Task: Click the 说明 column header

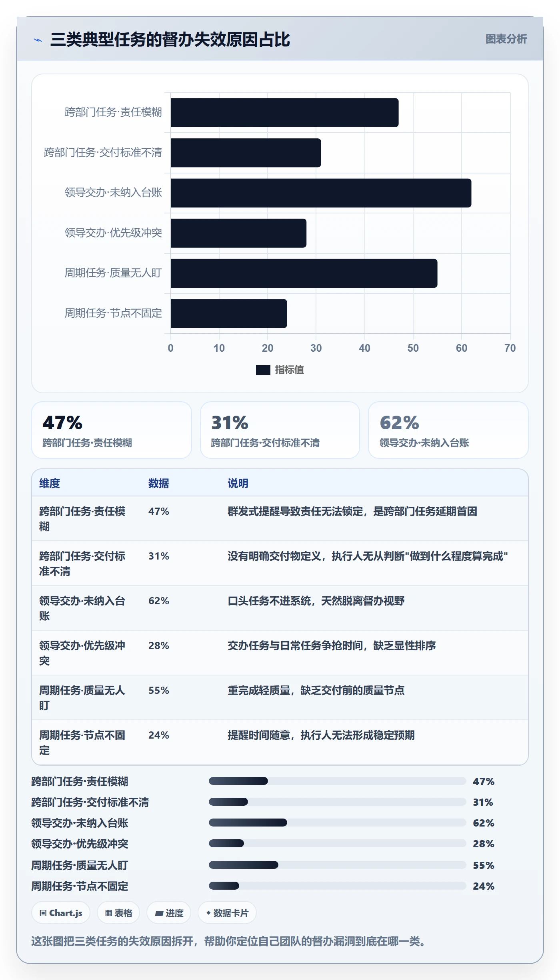Action: pos(238,483)
